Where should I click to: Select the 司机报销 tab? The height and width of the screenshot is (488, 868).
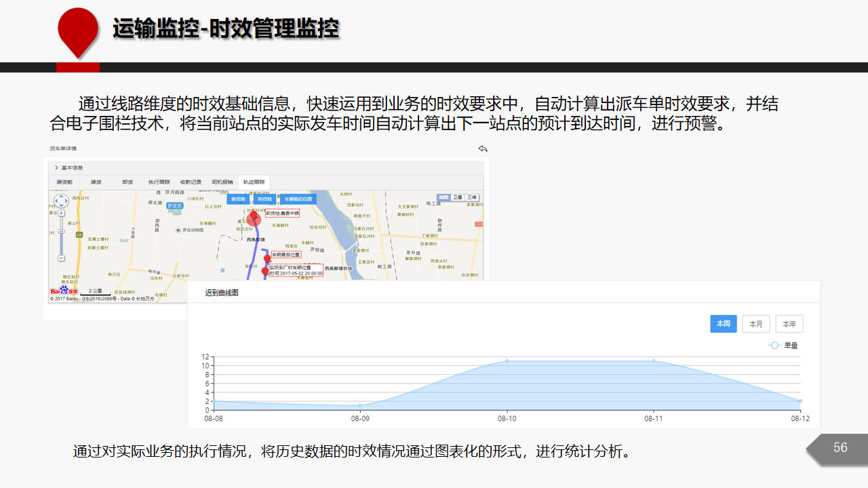222,182
